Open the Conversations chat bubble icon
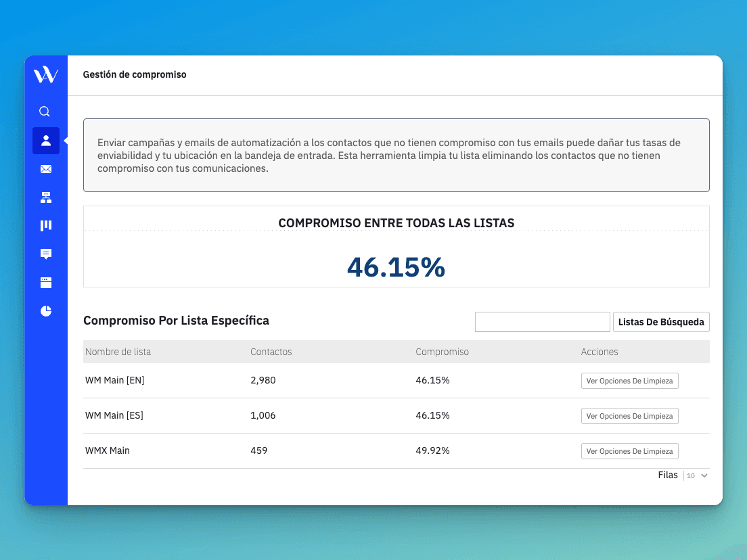 [46, 254]
